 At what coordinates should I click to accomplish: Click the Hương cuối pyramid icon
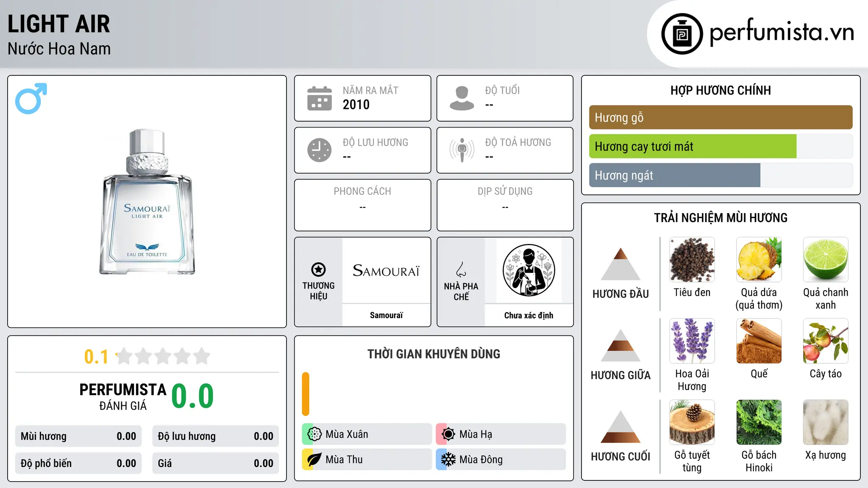pos(620,427)
